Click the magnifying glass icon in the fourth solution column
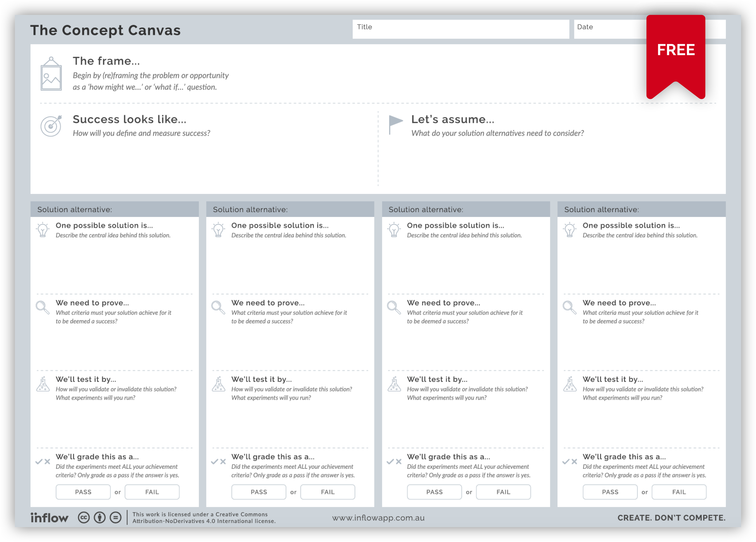Viewport: 756px width, 542px height. coord(570,307)
